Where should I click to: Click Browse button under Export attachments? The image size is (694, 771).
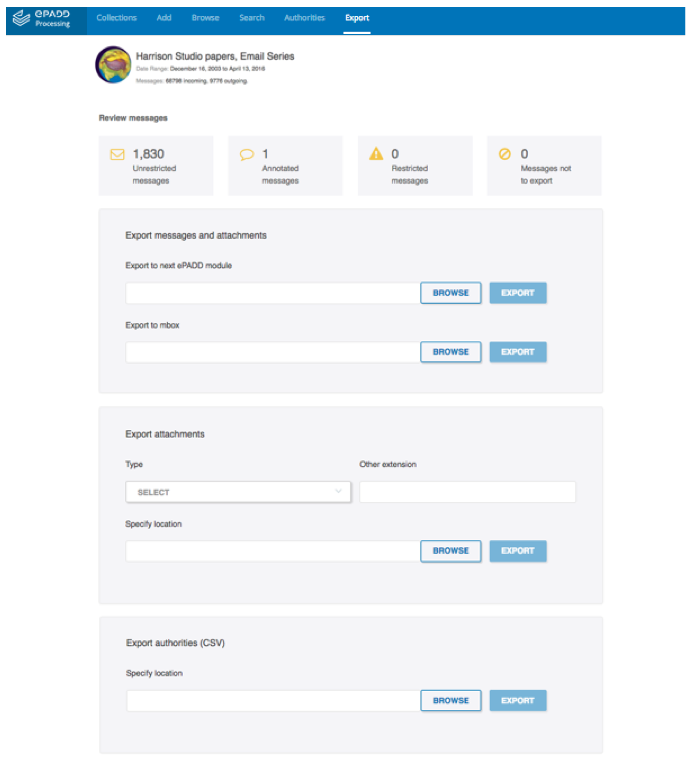point(451,551)
